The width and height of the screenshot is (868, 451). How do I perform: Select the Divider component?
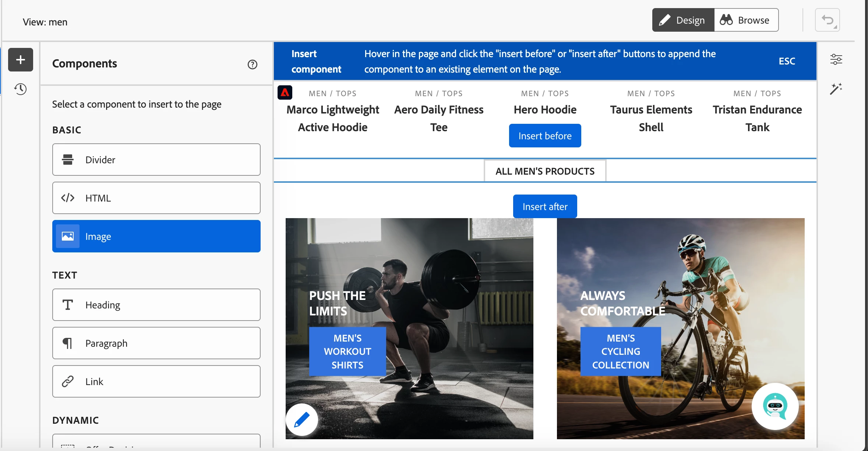156,160
